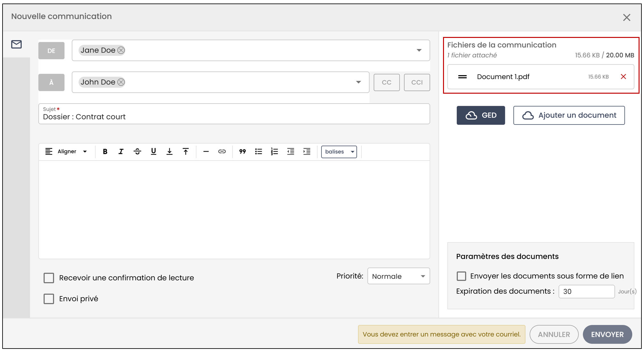The height and width of the screenshot is (353, 644).
Task: Apply strikethrough formatting
Action: tap(137, 152)
